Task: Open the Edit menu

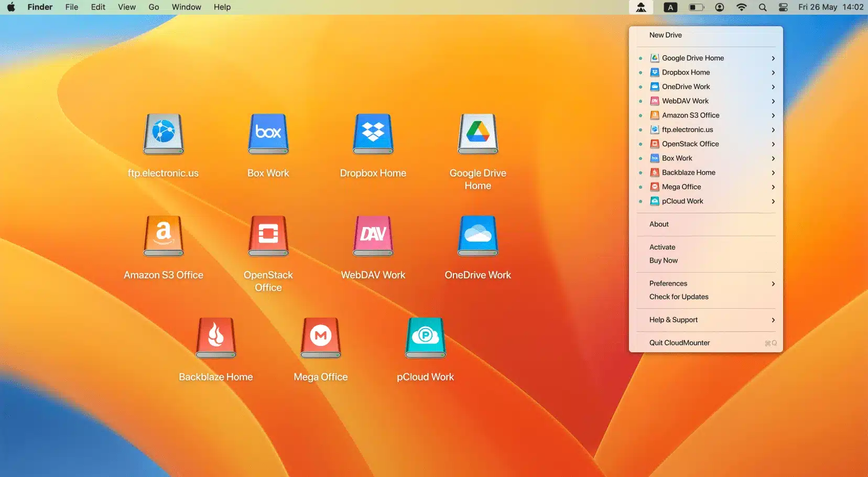Action: 98,7
